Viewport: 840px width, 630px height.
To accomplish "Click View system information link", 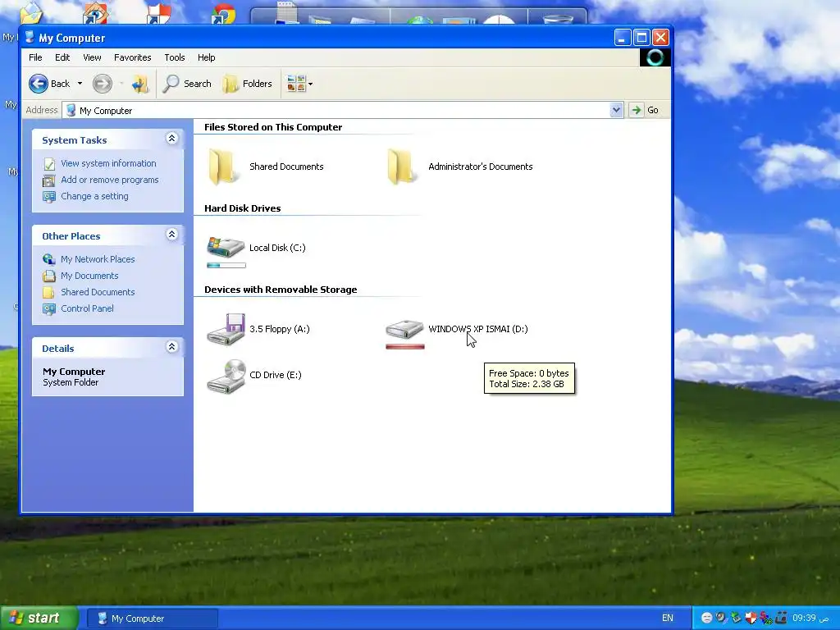I will pyautogui.click(x=109, y=163).
